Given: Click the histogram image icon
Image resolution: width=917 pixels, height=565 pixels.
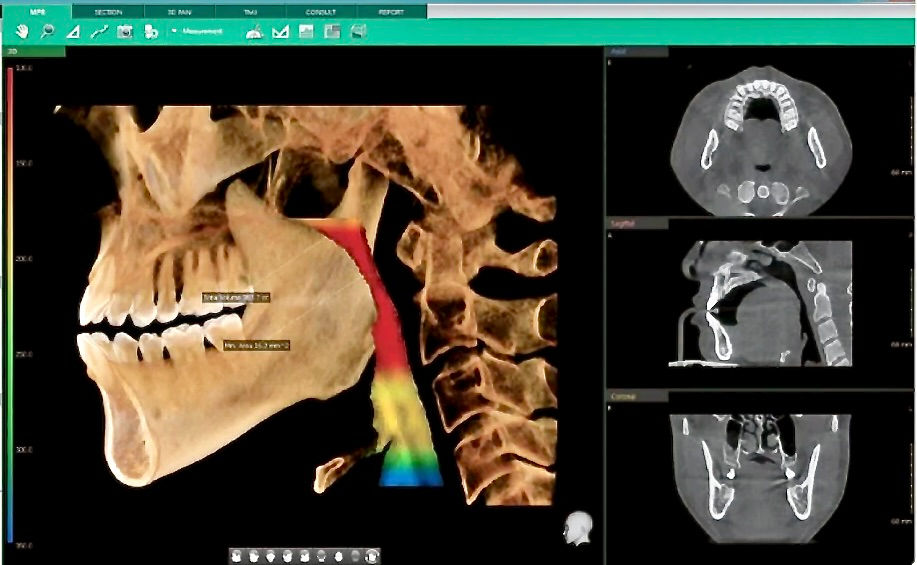Looking at the screenshot, I should click(x=306, y=32).
